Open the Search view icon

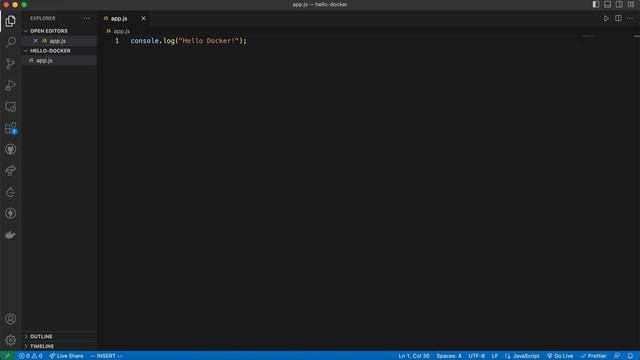11,42
